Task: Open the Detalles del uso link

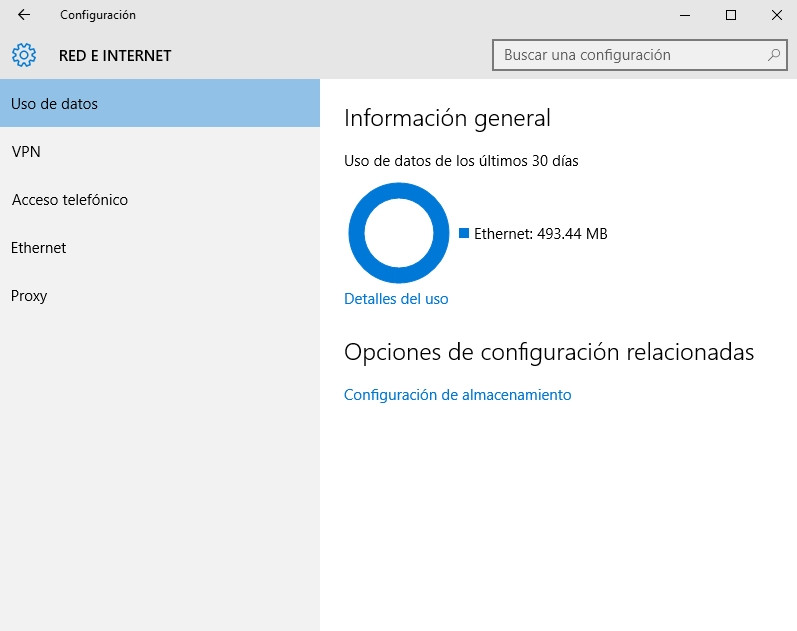Action: click(396, 298)
